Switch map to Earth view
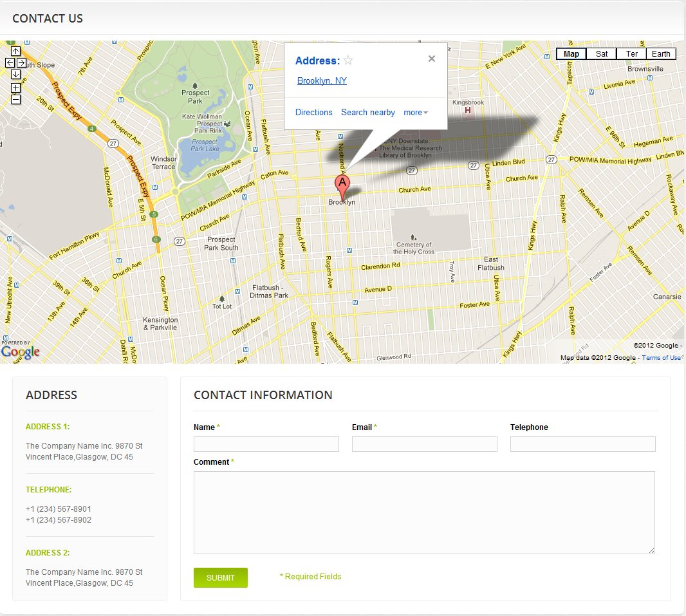This screenshot has height=616, width=686. (x=661, y=54)
